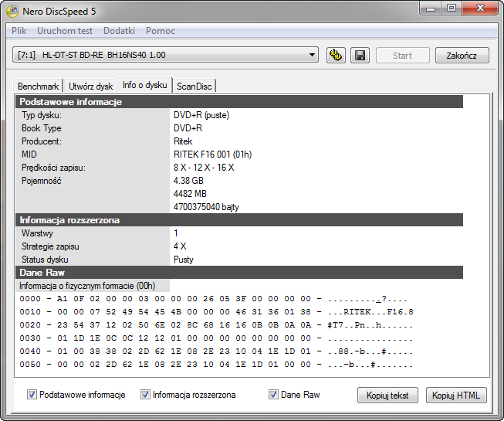The image size is (504, 421).
Task: Click the drive options wrench icon
Action: pos(336,56)
